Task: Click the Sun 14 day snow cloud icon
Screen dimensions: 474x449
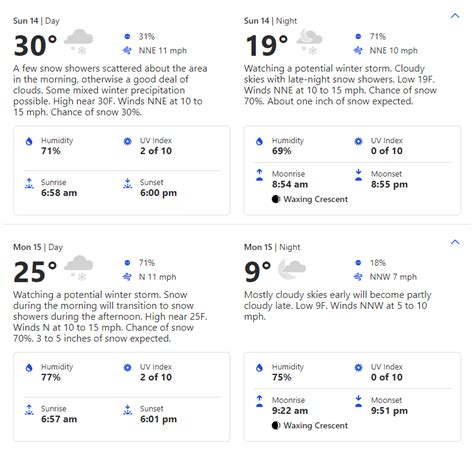Action: coord(78,42)
